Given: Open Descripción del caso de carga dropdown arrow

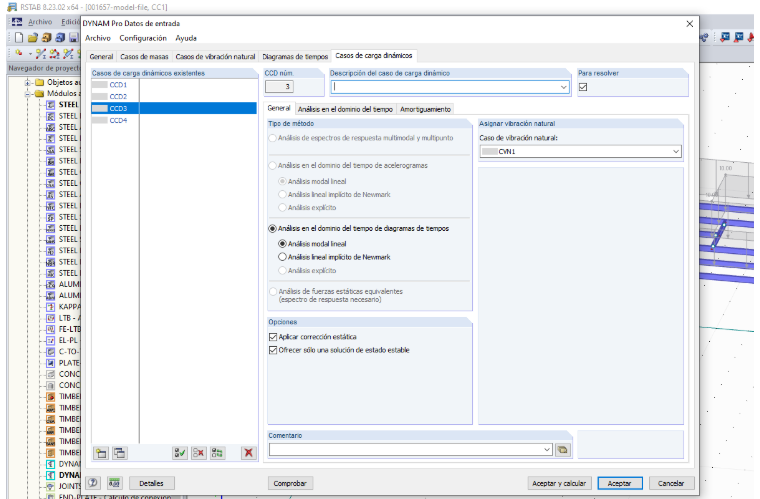Looking at the screenshot, I should (563, 87).
